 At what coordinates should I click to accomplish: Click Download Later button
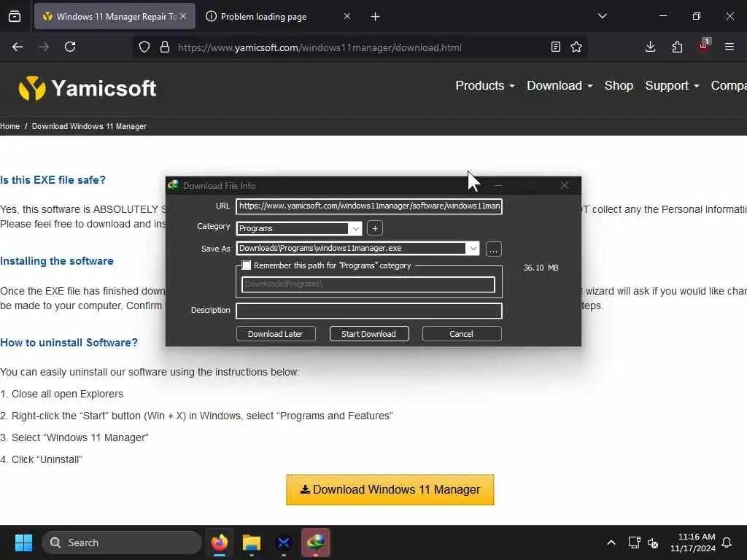click(276, 334)
